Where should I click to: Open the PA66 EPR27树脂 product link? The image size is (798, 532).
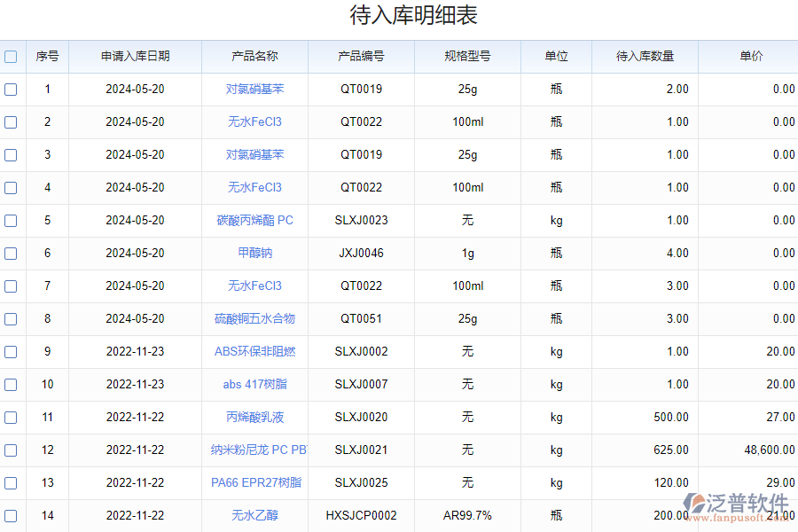coord(254,482)
